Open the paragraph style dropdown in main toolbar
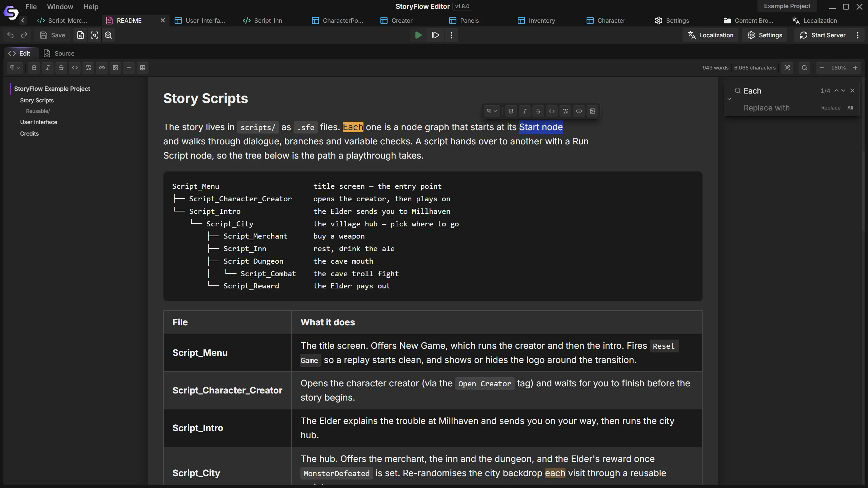868x488 pixels. coord(15,68)
